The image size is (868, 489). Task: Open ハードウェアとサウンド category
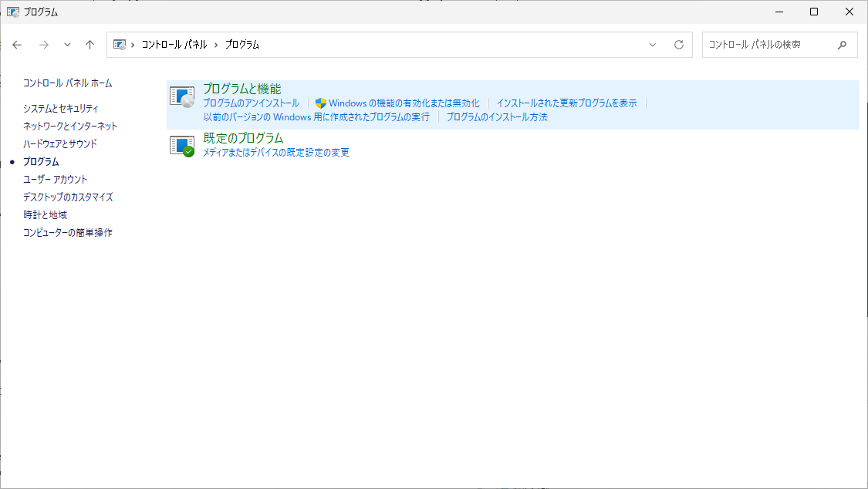(x=59, y=143)
